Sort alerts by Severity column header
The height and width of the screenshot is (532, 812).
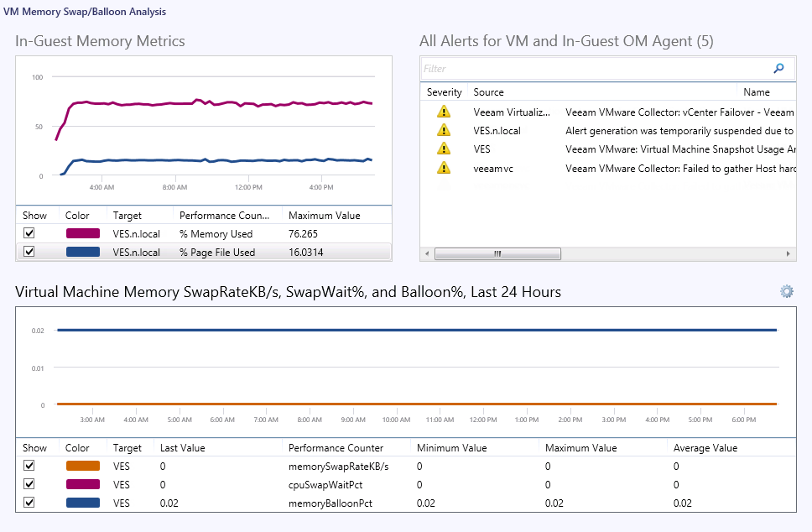pos(444,92)
